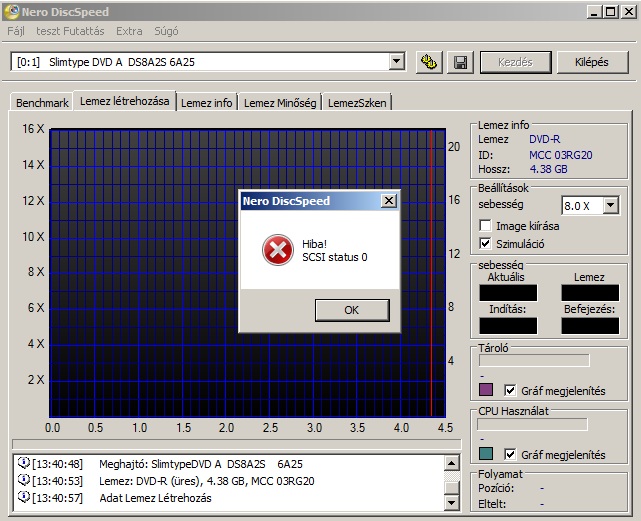The width and height of the screenshot is (641, 521).
Task: Switch to the Benchmark tab
Action: coord(42,103)
